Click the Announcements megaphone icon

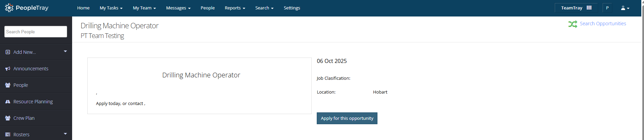[x=8, y=69]
